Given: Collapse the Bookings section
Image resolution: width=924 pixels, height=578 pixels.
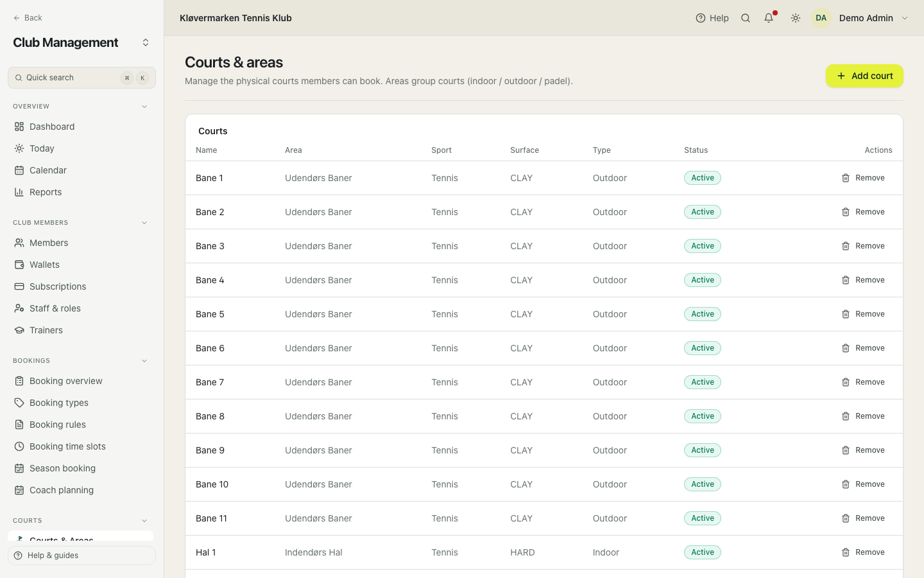Looking at the screenshot, I should click(144, 361).
